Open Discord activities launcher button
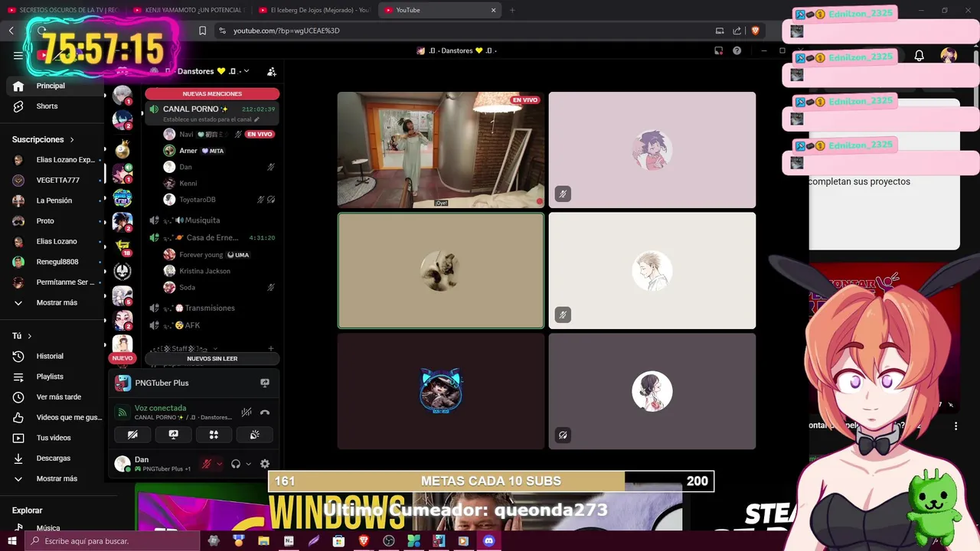The image size is (980, 551). point(214,435)
